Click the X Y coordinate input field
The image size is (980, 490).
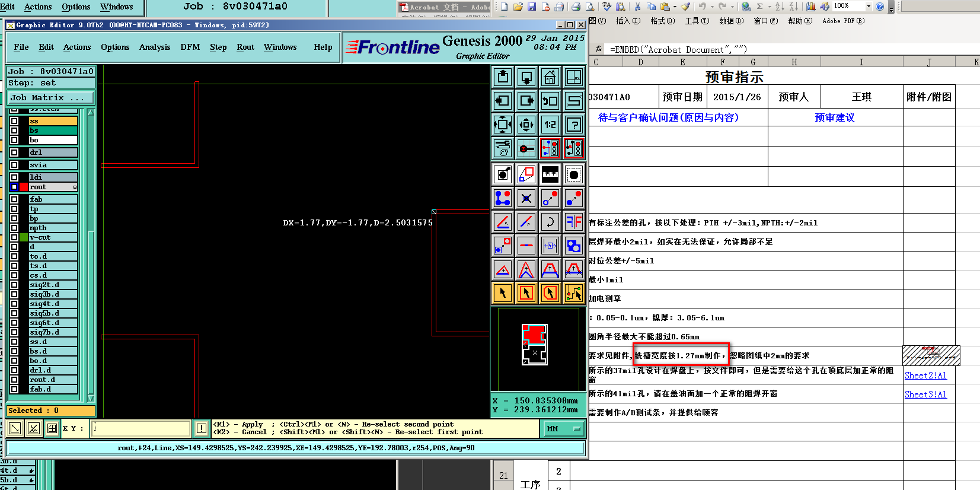(x=141, y=428)
